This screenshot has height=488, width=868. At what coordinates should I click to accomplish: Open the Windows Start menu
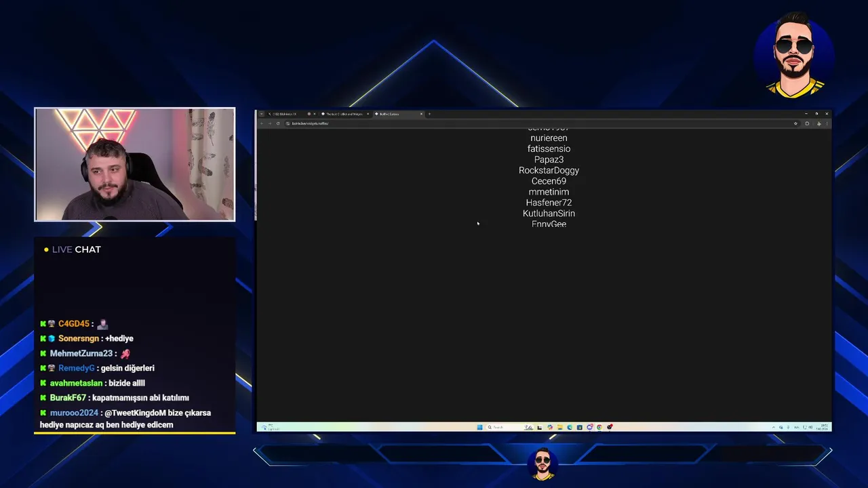[x=479, y=427]
